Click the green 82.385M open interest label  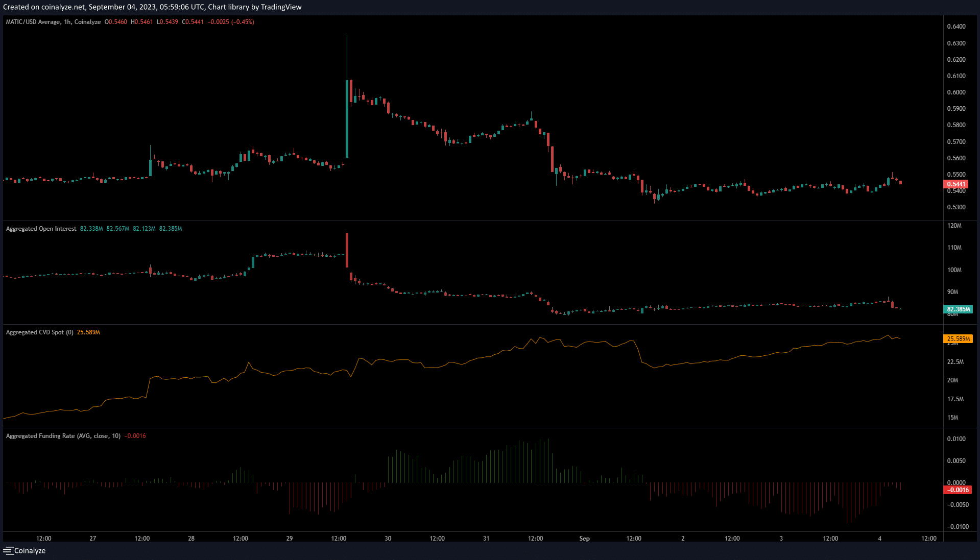958,309
